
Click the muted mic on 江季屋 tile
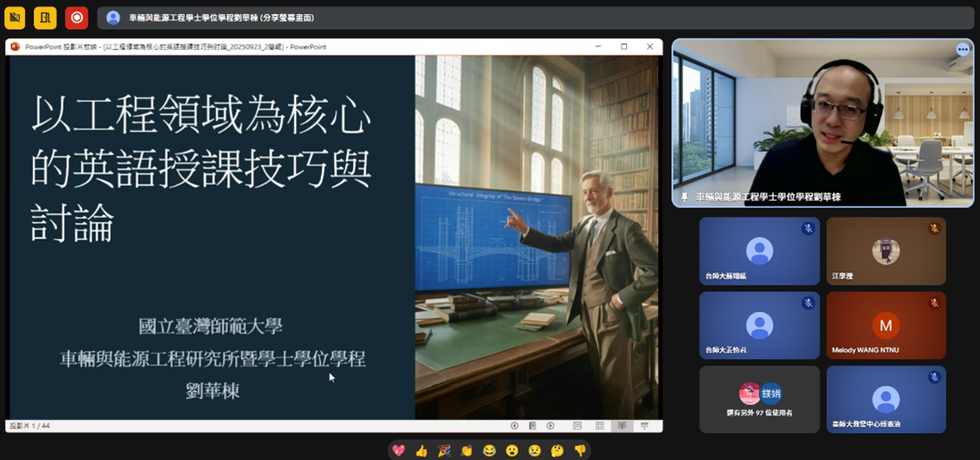[934, 229]
